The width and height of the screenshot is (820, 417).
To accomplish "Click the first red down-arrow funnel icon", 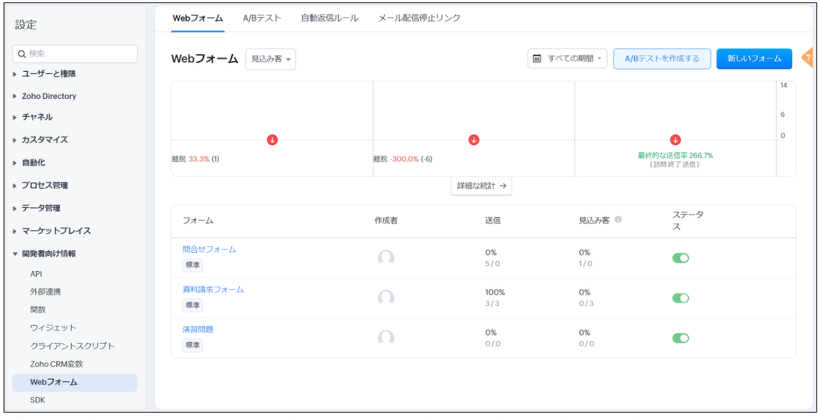I will [272, 140].
